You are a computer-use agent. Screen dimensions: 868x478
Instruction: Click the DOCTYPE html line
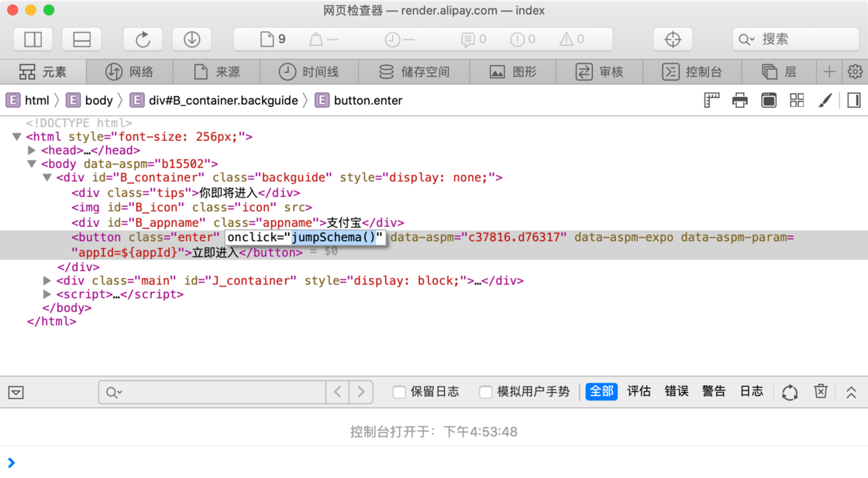point(79,123)
